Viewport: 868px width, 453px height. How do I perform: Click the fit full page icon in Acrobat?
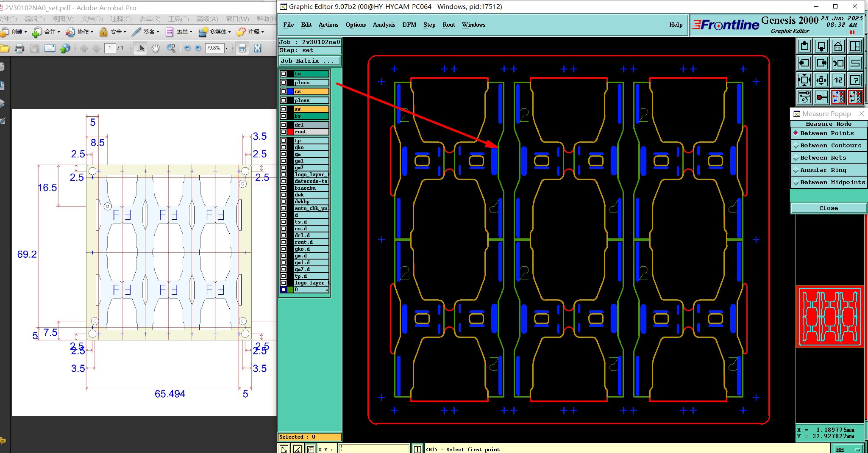(258, 48)
